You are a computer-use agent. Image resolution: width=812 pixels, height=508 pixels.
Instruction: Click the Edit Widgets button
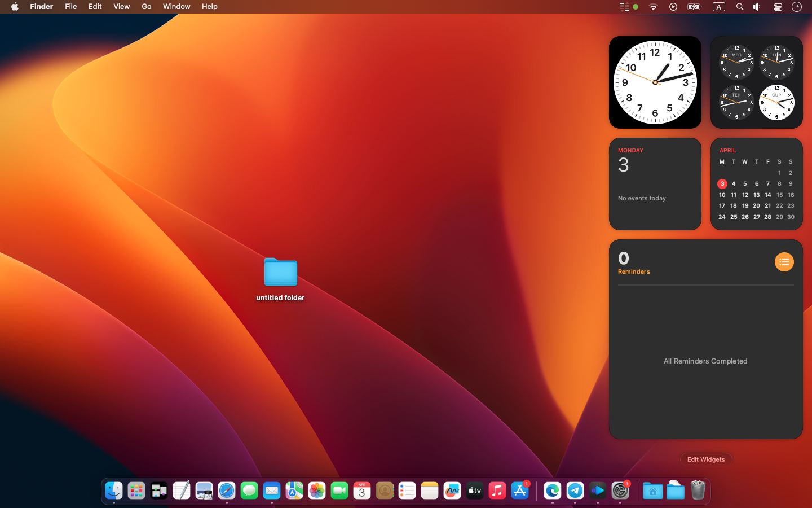point(706,459)
